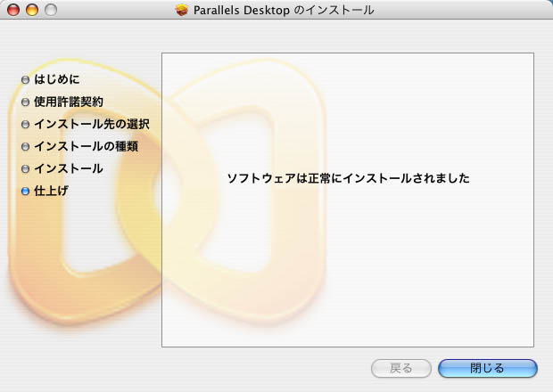This screenshot has height=392, width=553.
Task: Zoom the window with the green button
Action: coord(50,10)
